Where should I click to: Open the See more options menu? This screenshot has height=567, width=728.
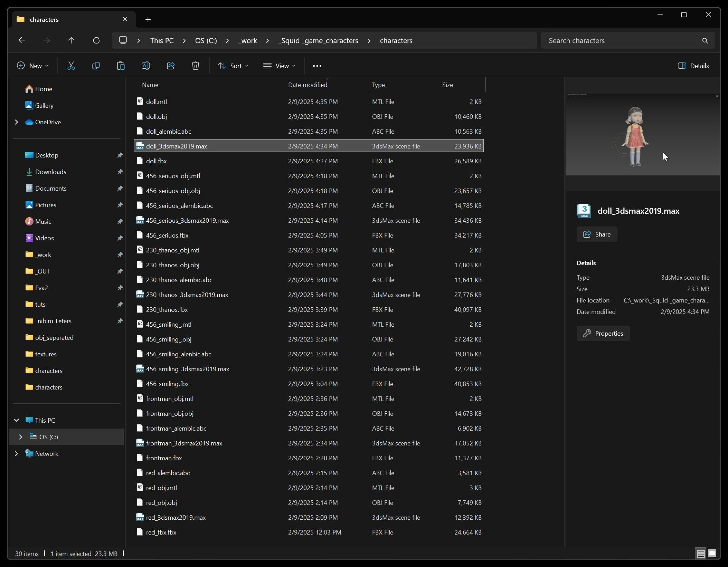[x=317, y=66]
